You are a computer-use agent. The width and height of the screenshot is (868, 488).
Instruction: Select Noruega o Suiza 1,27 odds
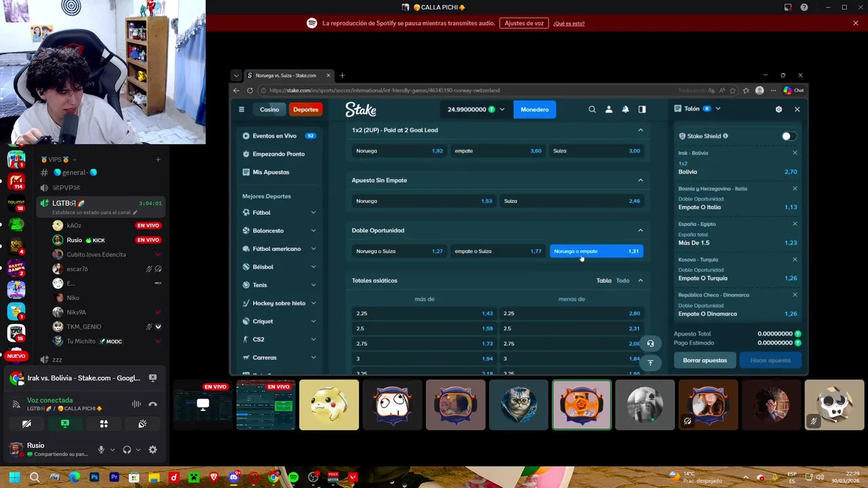[399, 251]
